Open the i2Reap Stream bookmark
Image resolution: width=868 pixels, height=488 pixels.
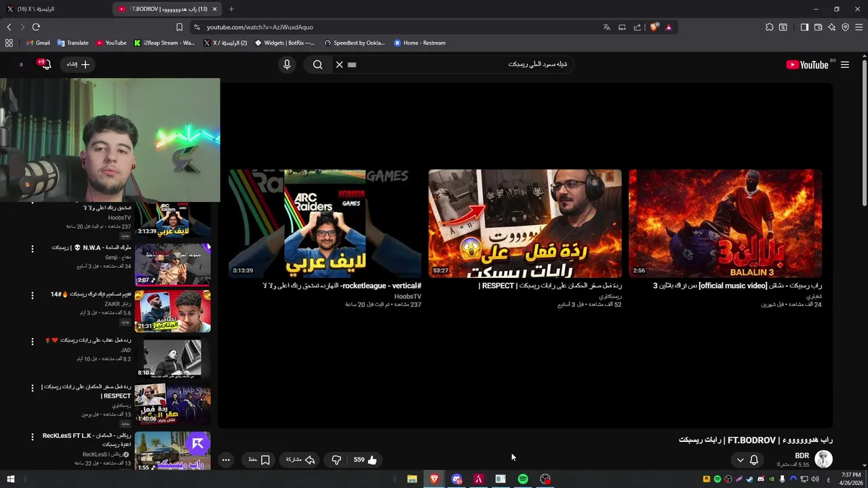(164, 43)
